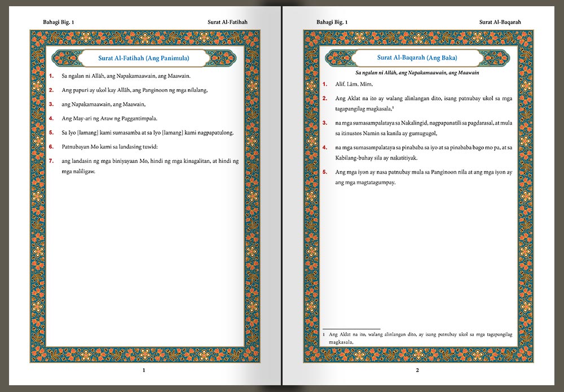
Task: Click the line 'tagapangilag magkasala' with footnote mark
Action: coord(364,109)
